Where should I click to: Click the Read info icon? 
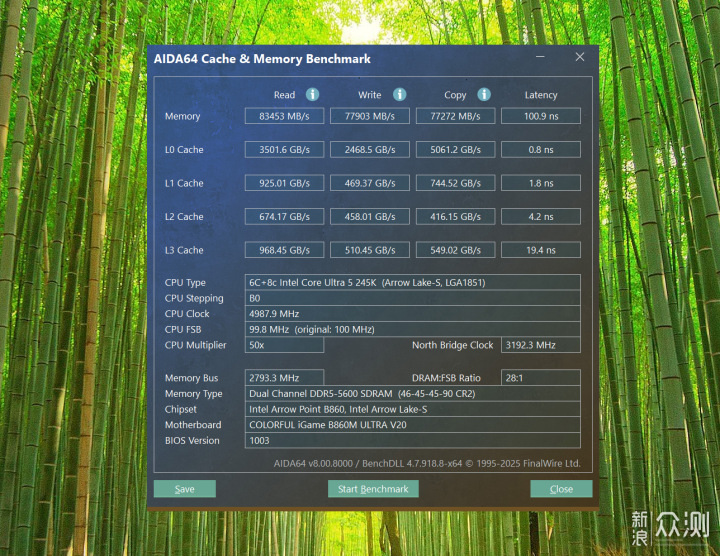[312, 95]
